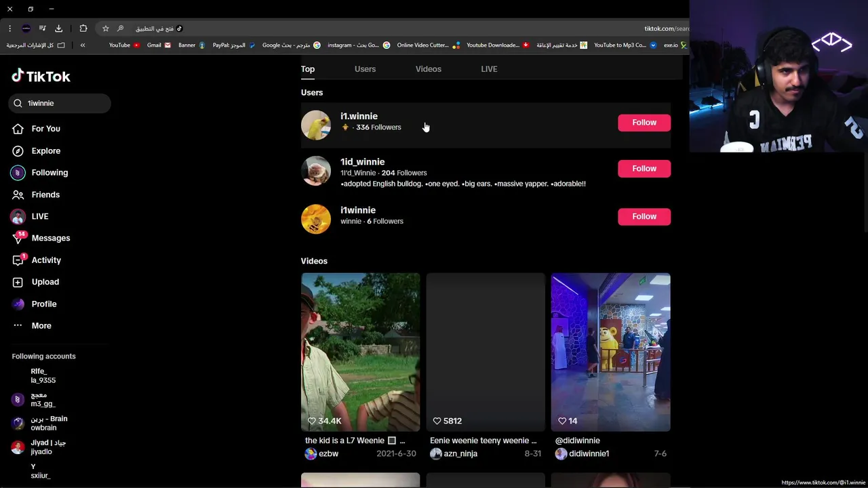Follow the 1id_winnie account
The height and width of the screenshot is (488, 868).
tap(644, 168)
